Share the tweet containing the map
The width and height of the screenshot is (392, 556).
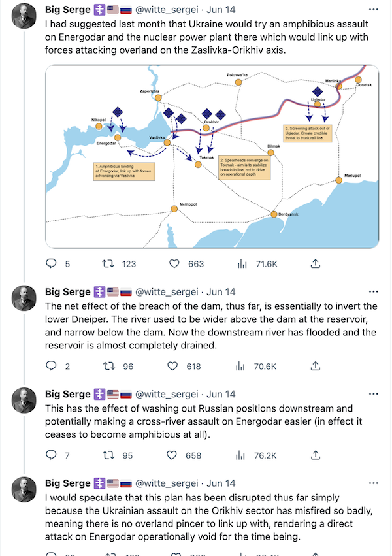[x=315, y=264]
